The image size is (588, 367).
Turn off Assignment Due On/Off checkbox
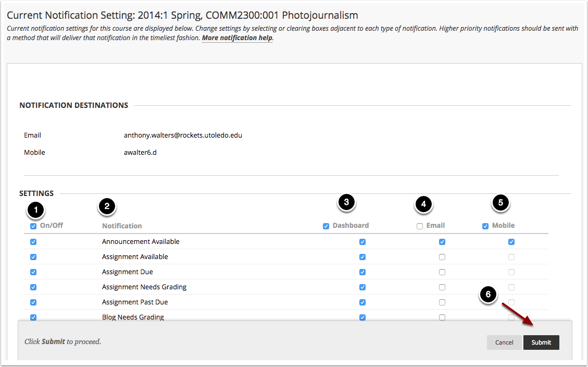pyautogui.click(x=33, y=272)
